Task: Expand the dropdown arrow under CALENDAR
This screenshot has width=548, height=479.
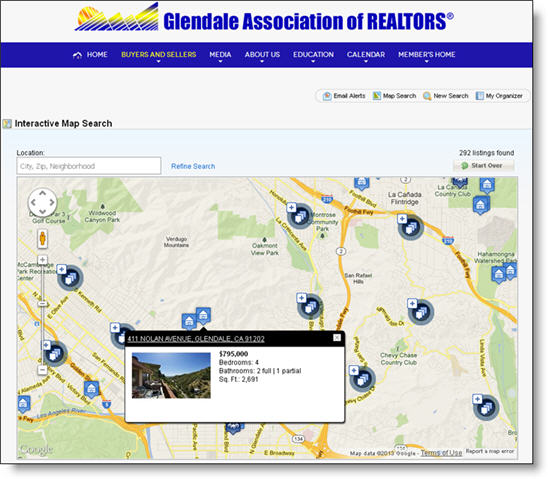Action: 366,61
